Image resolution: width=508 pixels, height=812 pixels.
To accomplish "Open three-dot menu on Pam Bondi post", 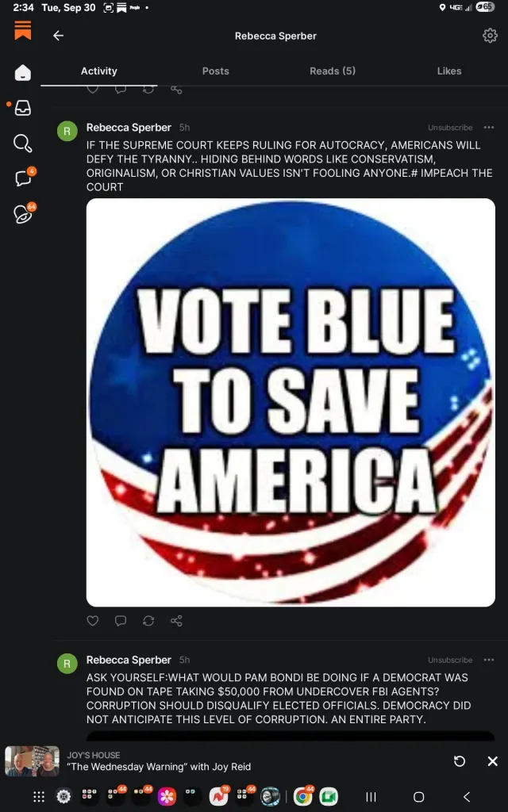I will [489, 660].
